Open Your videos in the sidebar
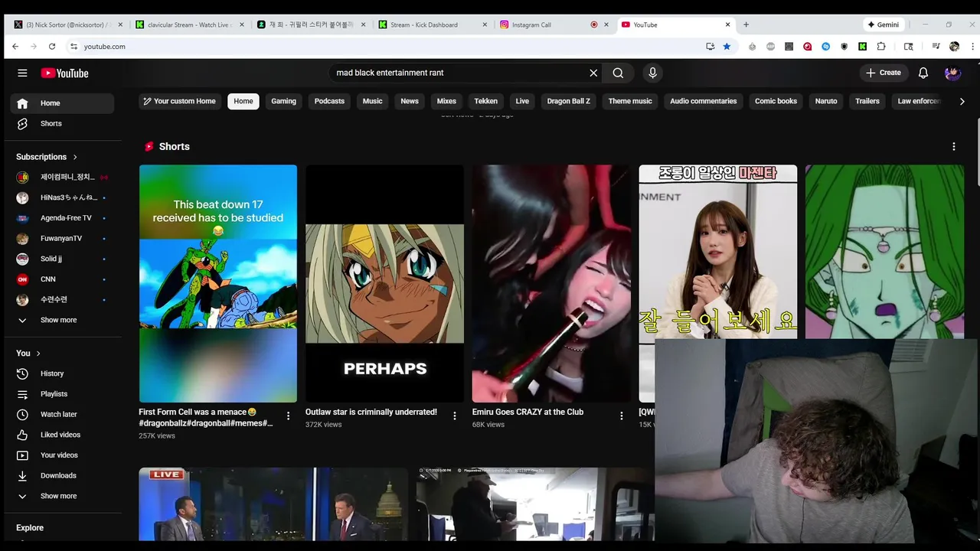980x551 pixels. tap(62, 455)
